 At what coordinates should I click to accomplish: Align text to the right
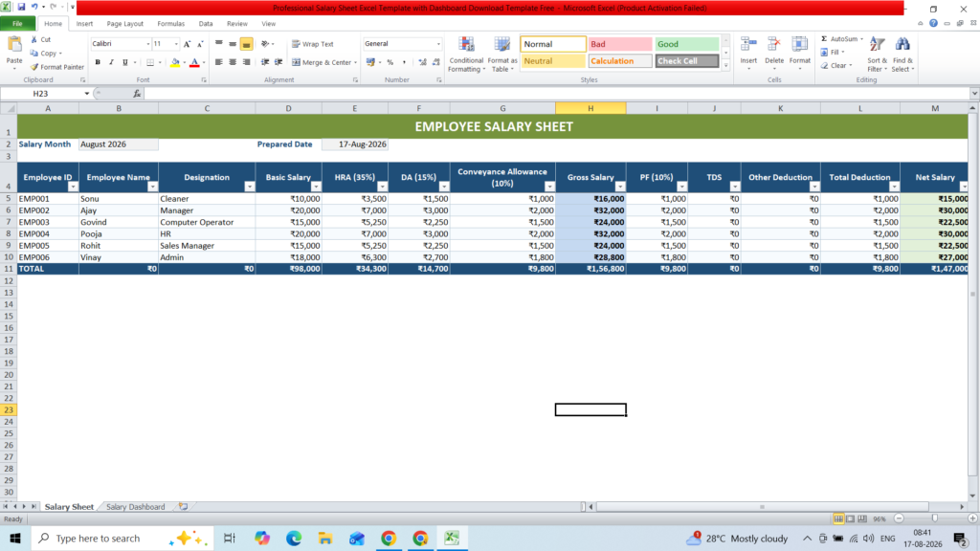coord(246,62)
